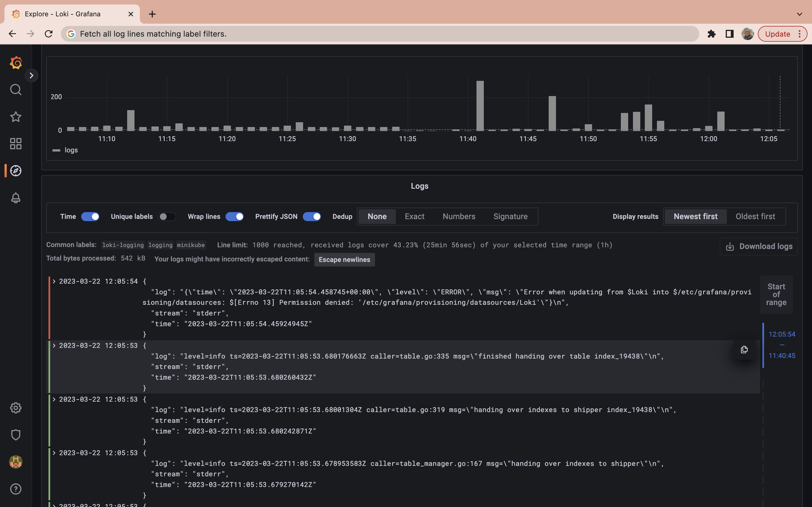Open the Server admin shield icon
Viewport: 812px width, 507px height.
16,435
